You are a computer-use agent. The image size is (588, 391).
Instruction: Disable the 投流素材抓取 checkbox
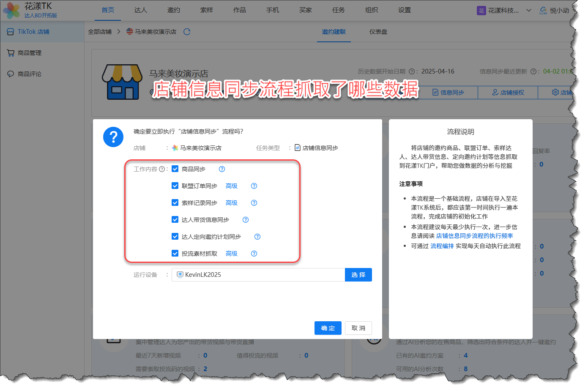tap(175, 254)
